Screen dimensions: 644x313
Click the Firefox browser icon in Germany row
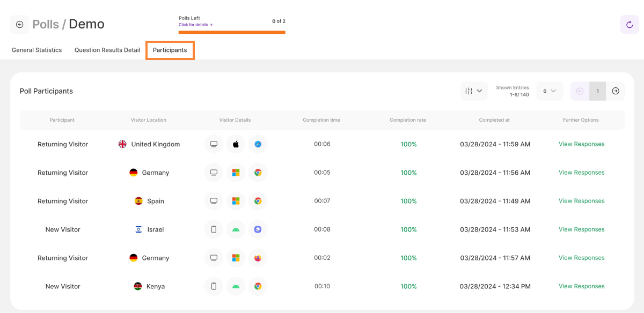[258, 258]
